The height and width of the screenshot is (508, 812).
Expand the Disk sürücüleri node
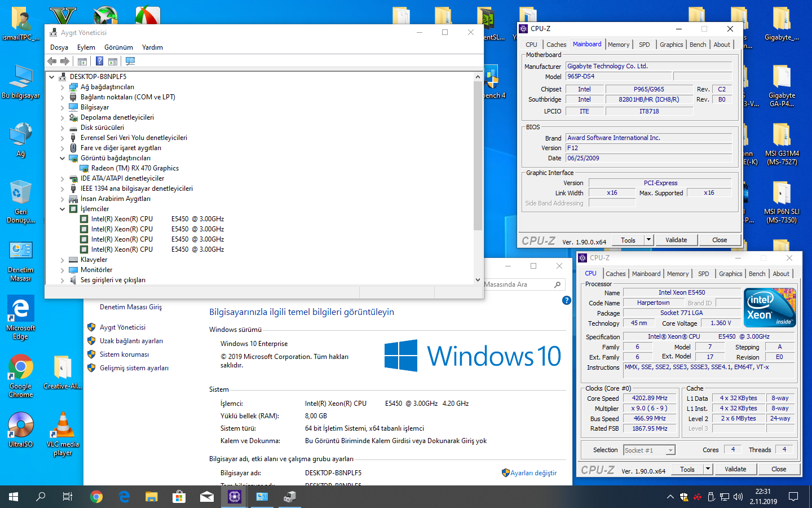click(x=62, y=128)
